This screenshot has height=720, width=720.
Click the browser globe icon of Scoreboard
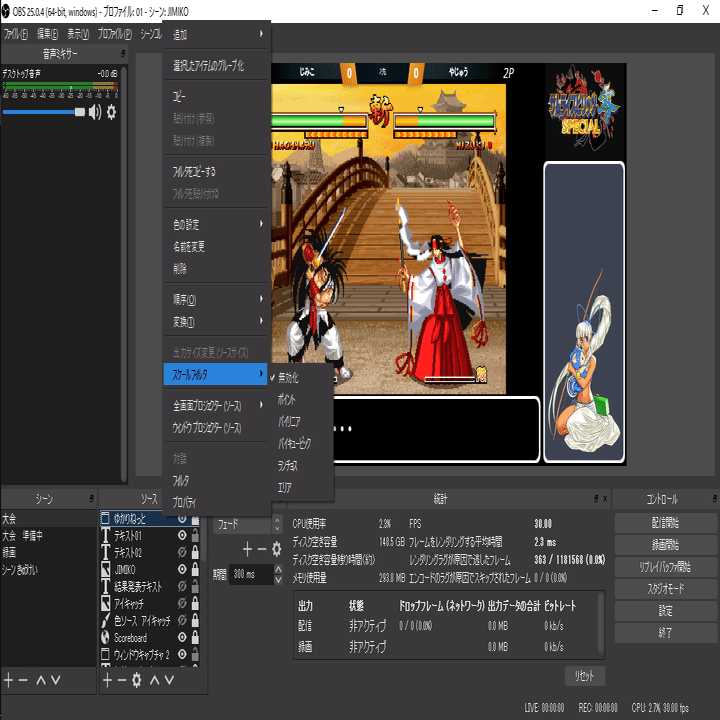click(x=105, y=637)
